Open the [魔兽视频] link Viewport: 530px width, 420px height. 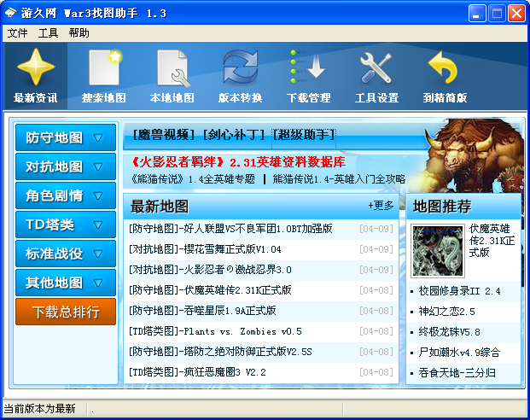[x=164, y=135]
